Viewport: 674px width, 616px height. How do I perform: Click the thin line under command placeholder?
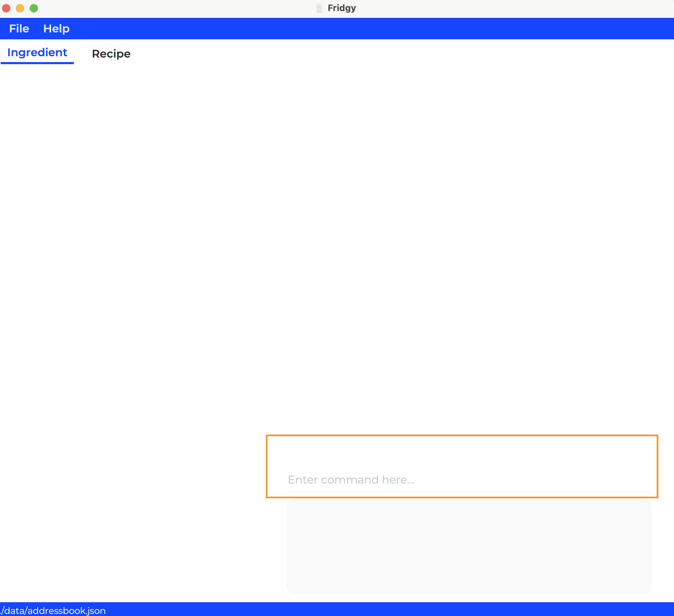[x=468, y=491]
